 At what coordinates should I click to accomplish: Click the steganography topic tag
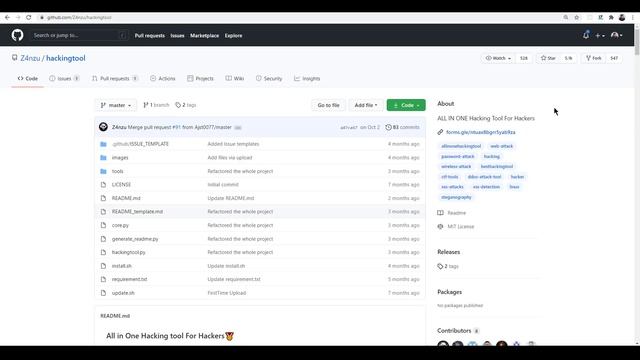tap(456, 197)
